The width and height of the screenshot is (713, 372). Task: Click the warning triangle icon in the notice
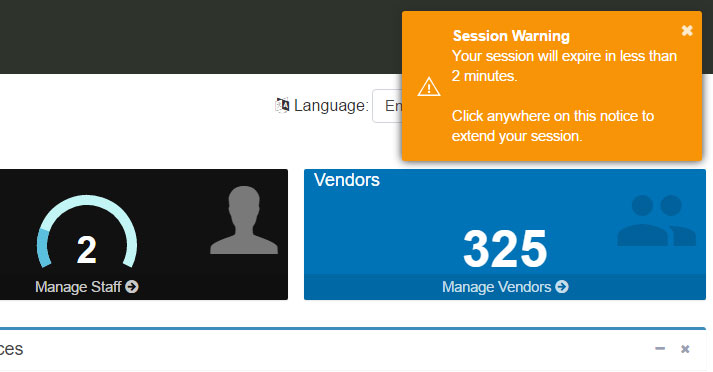coord(429,86)
